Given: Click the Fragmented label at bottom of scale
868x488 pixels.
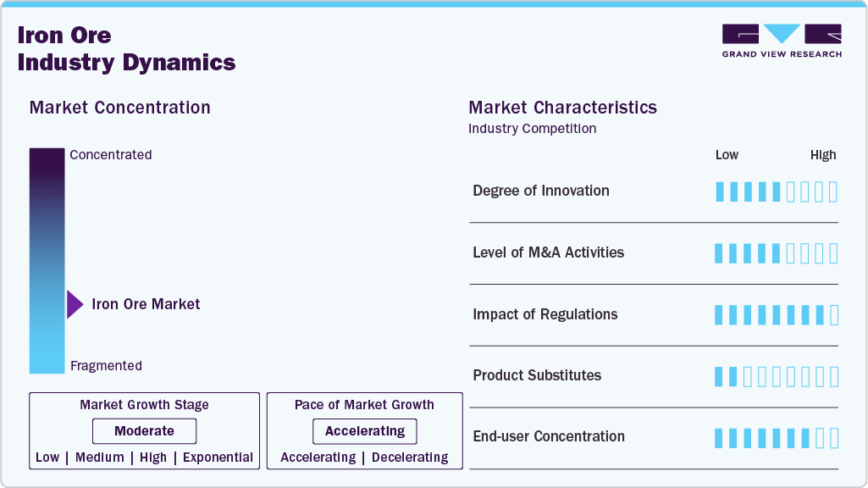Looking at the screenshot, I should click(106, 366).
